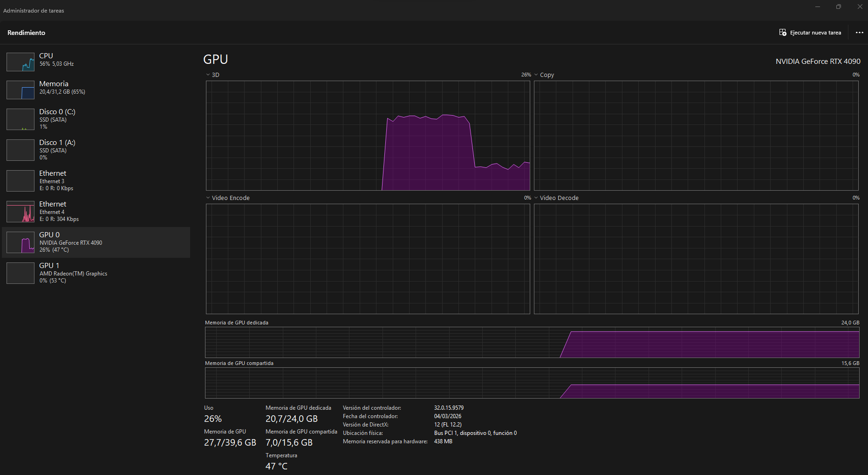Click the Memoria de GPU dedicada graph
This screenshot has height=475, width=868.
click(x=532, y=342)
